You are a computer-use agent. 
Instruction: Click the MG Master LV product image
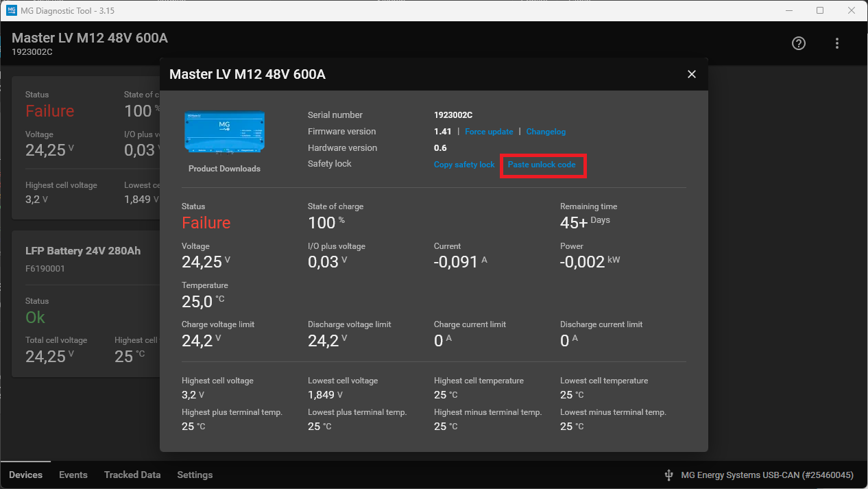[224, 133]
